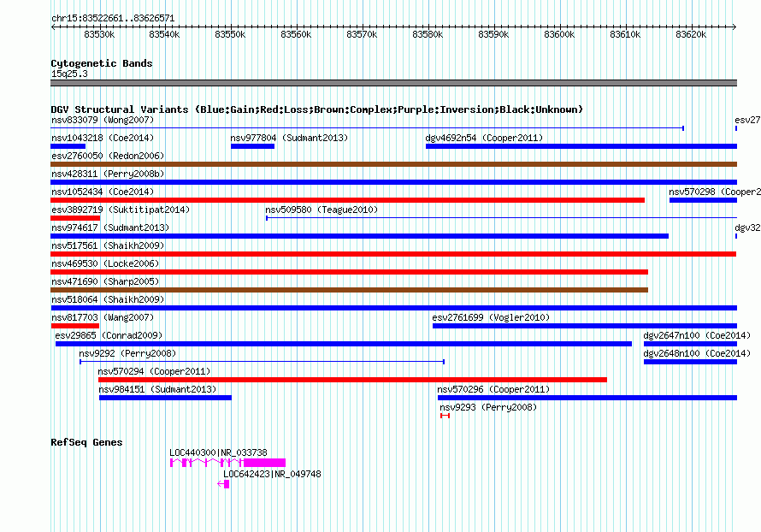Click the 83530k ruler tick label
The height and width of the screenshot is (532, 761).
[x=99, y=34]
